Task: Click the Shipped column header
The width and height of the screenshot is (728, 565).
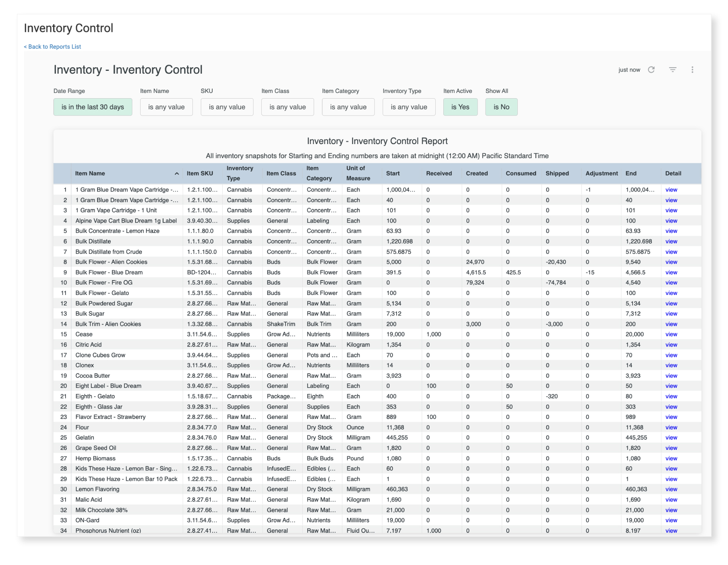Action: (557, 173)
